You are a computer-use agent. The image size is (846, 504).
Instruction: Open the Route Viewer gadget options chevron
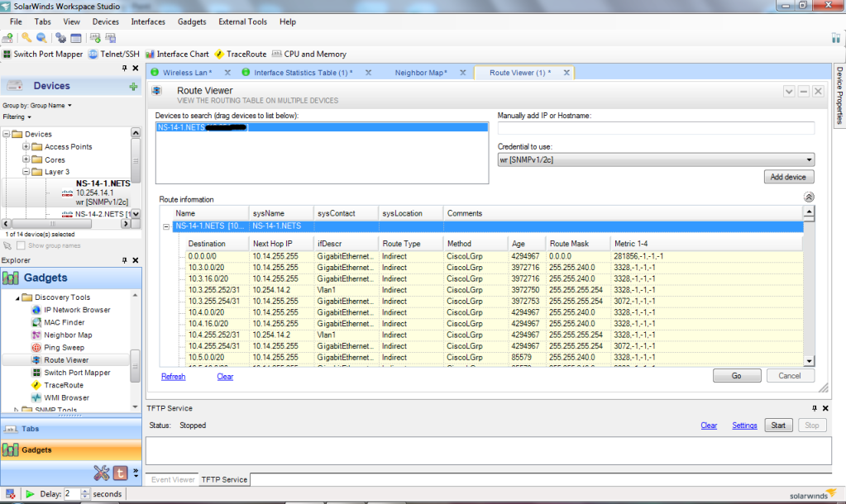[789, 91]
